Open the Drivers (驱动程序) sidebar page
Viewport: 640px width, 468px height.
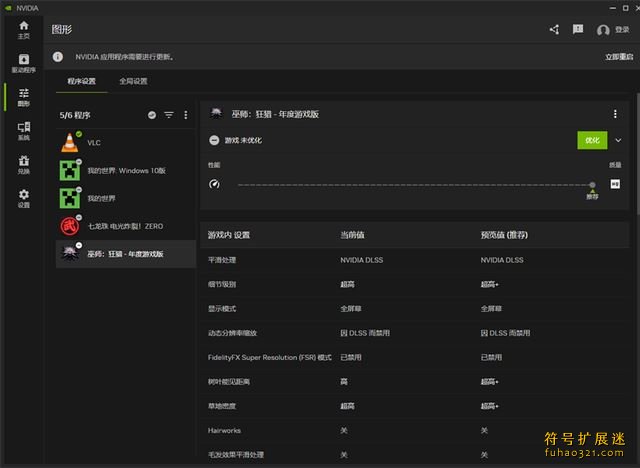[x=24, y=64]
